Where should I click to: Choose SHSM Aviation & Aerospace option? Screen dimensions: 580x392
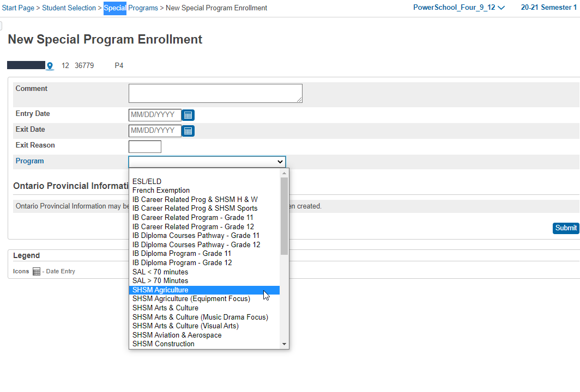[177, 335]
